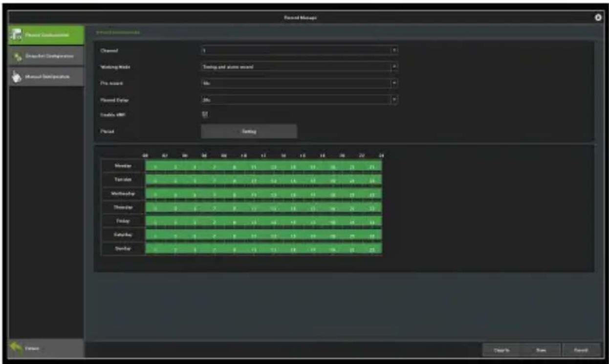This screenshot has width=609, height=364.
Task: Open the Working Mode dropdown
Action: pos(299,66)
